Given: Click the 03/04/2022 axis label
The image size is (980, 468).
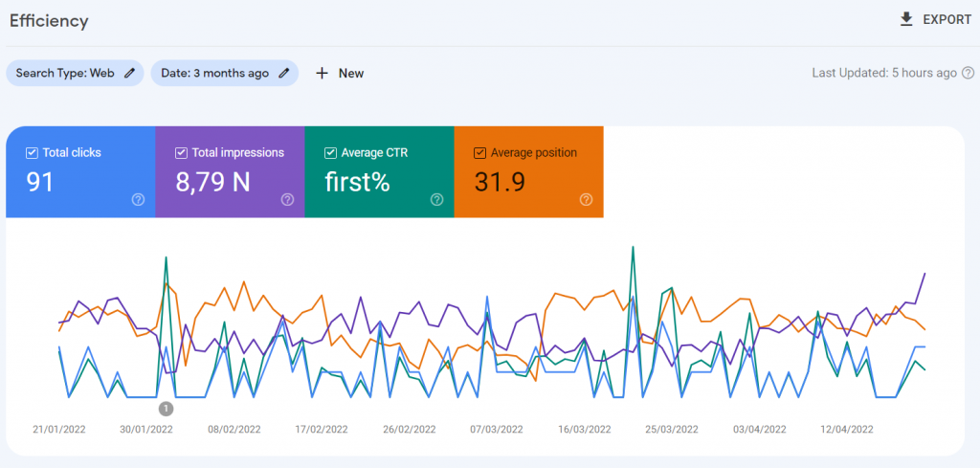Looking at the screenshot, I should [759, 430].
